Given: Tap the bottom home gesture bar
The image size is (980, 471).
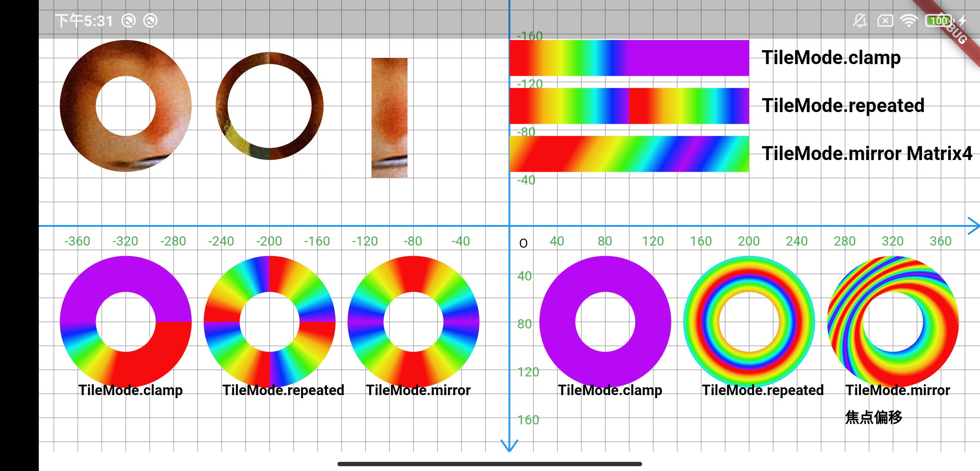Looking at the screenshot, I should (490, 464).
